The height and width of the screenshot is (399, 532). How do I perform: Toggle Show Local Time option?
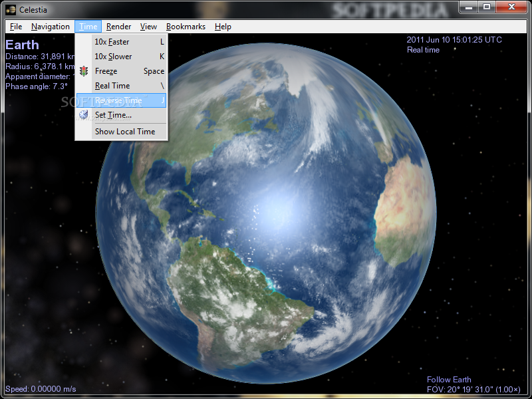coord(121,131)
